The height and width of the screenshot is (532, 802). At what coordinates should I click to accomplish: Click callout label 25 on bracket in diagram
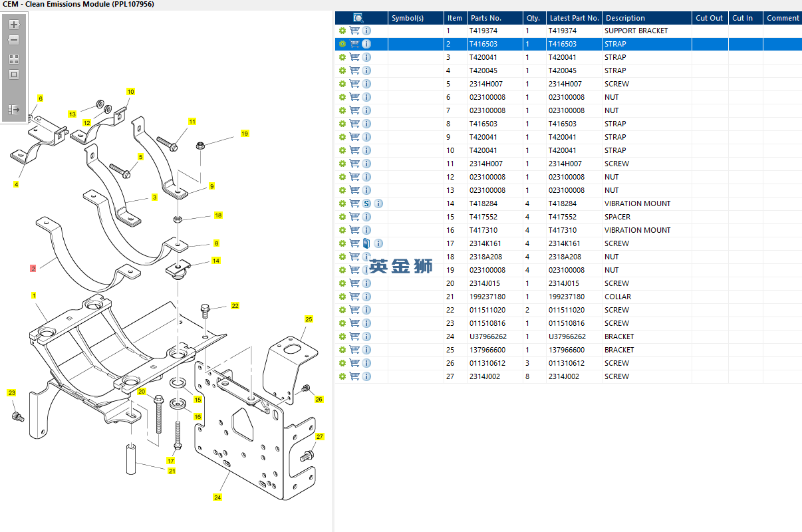(x=309, y=319)
